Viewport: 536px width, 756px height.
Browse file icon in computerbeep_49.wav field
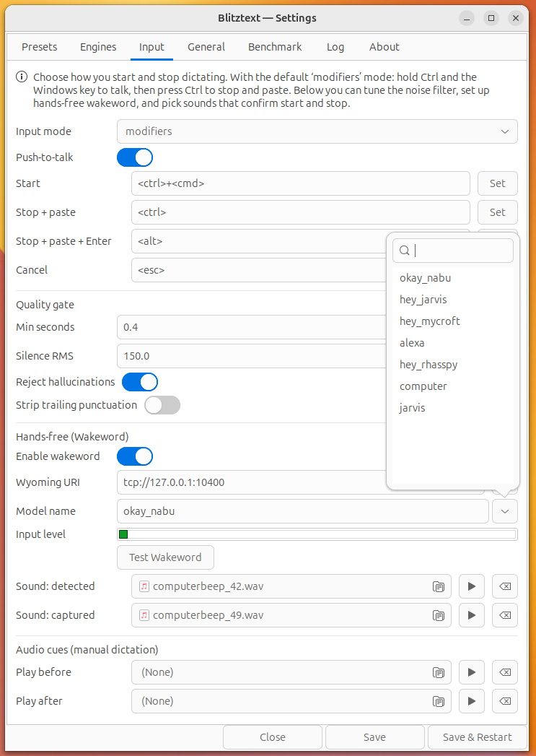click(x=438, y=616)
